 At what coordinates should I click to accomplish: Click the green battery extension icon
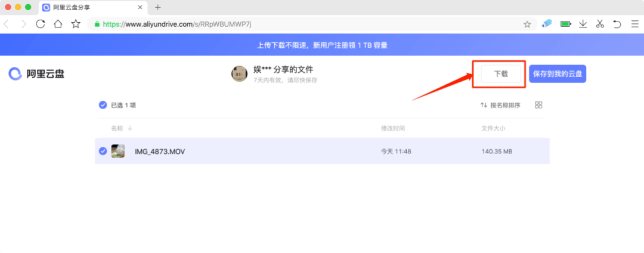click(x=565, y=24)
